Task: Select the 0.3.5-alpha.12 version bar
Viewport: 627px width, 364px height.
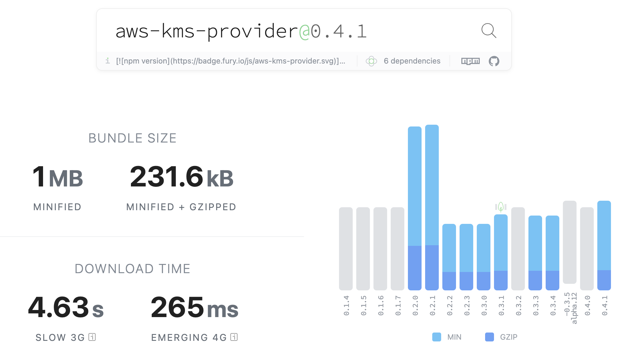Action: click(569, 242)
